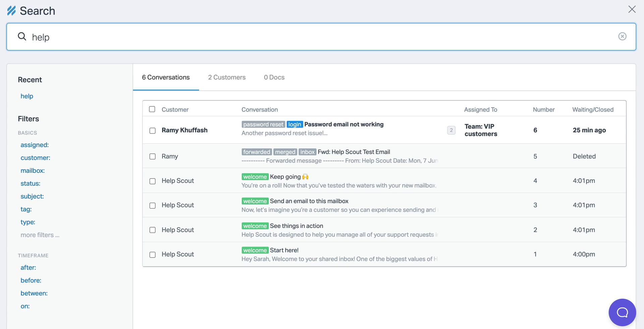Click the welcome tag on Start here!
This screenshot has height=329, width=644.
[255, 250]
